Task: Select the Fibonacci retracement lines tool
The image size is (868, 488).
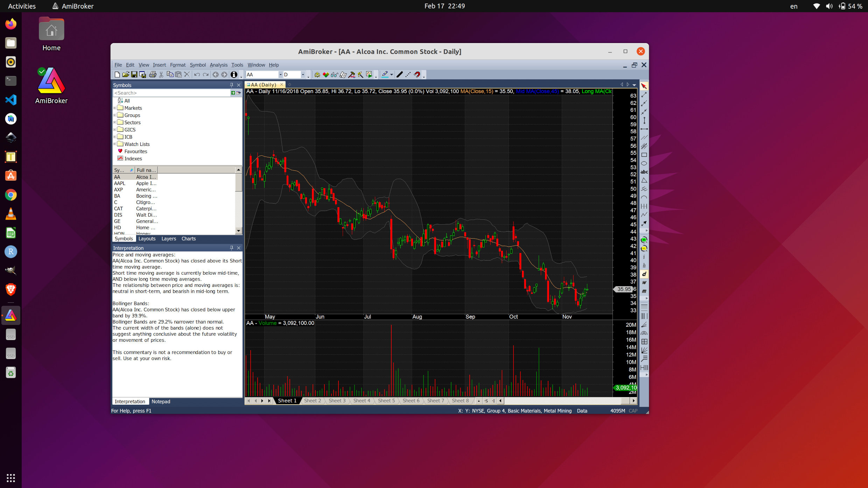Action: [644, 307]
